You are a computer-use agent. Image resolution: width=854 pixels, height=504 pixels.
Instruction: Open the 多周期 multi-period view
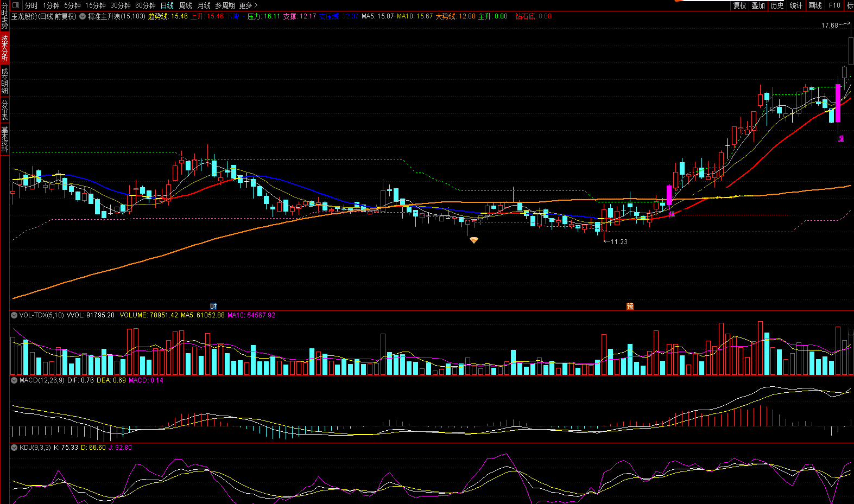pyautogui.click(x=225, y=5)
